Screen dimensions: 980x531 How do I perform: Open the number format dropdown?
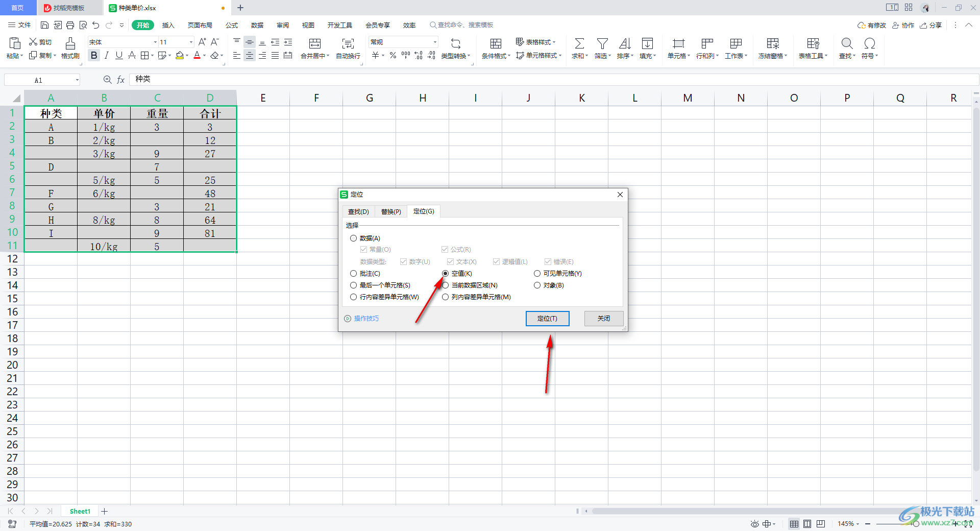pyautogui.click(x=435, y=42)
